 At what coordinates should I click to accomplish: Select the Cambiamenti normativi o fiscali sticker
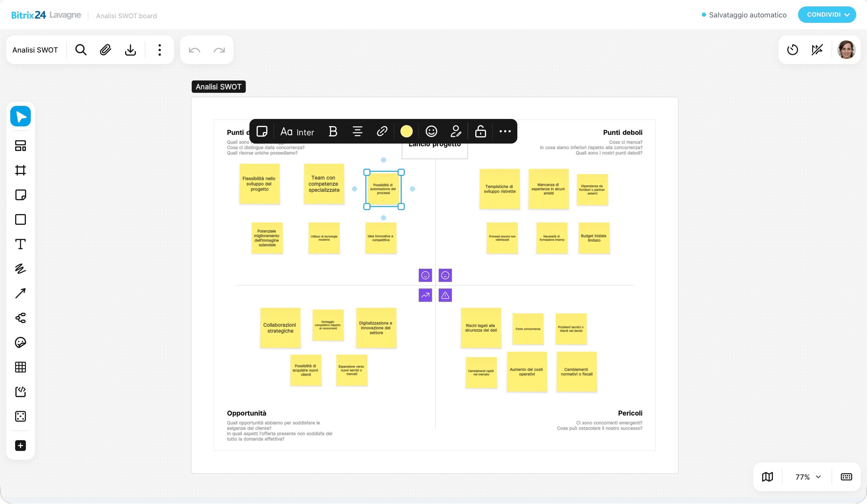pyautogui.click(x=577, y=371)
